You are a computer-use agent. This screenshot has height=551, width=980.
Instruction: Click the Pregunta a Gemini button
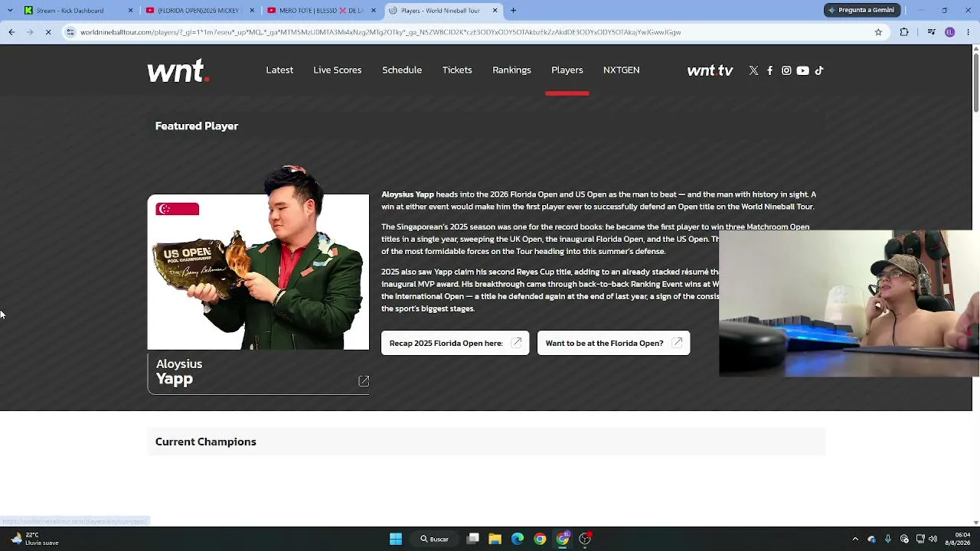861,10
